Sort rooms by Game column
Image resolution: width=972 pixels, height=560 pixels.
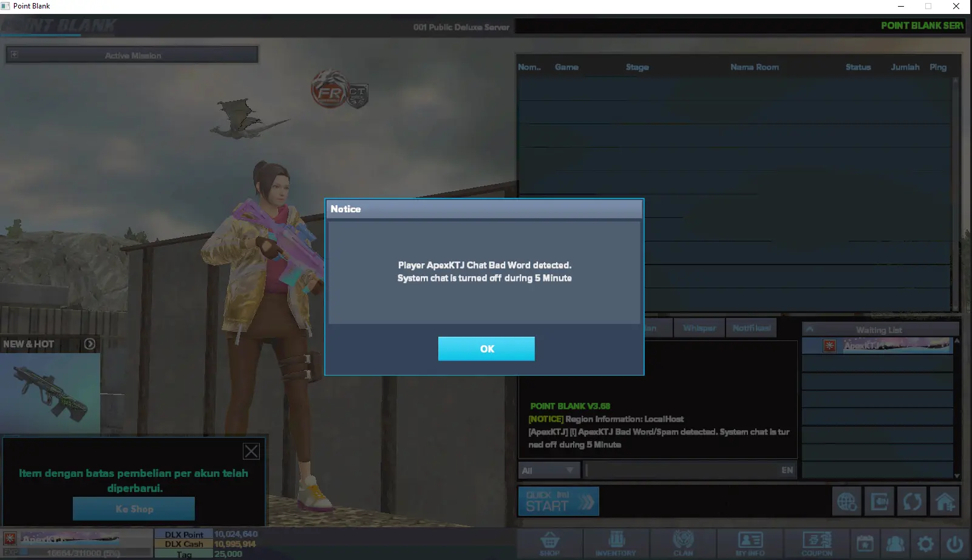[x=566, y=67]
